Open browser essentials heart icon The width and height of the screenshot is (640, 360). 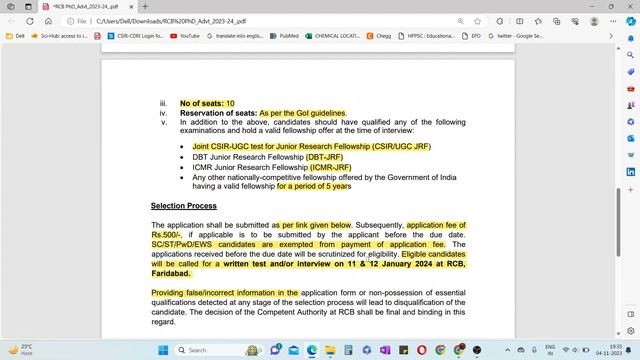pos(575,21)
